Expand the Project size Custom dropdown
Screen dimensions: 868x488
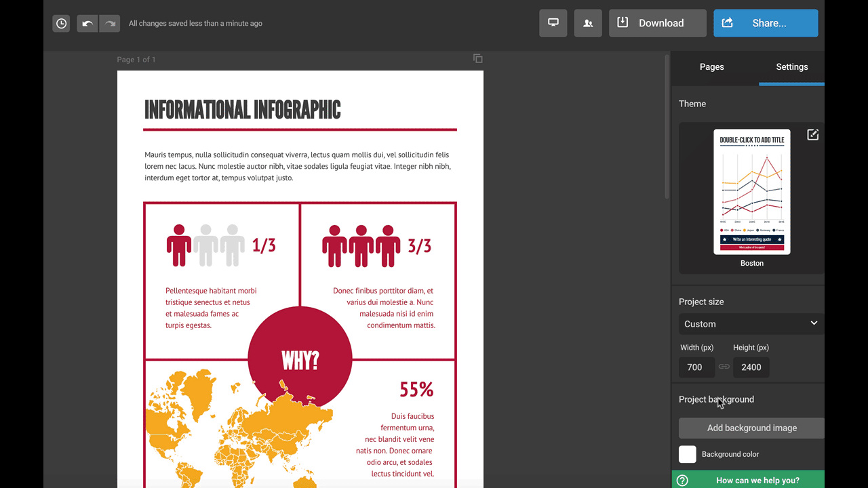point(751,324)
